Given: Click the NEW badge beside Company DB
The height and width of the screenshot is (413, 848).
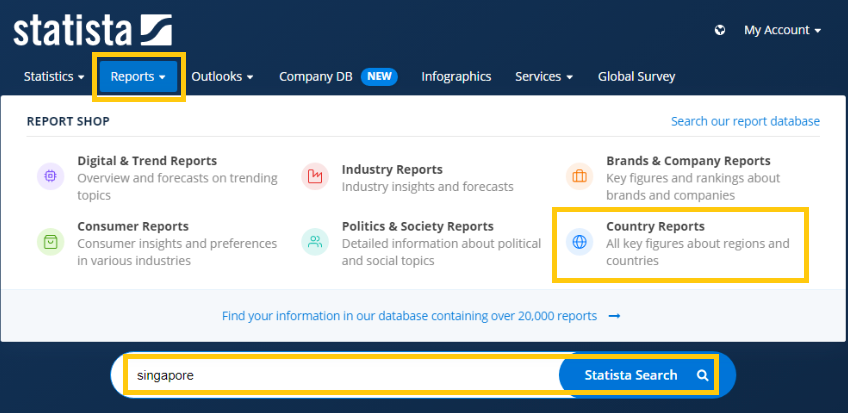Looking at the screenshot, I should (379, 77).
